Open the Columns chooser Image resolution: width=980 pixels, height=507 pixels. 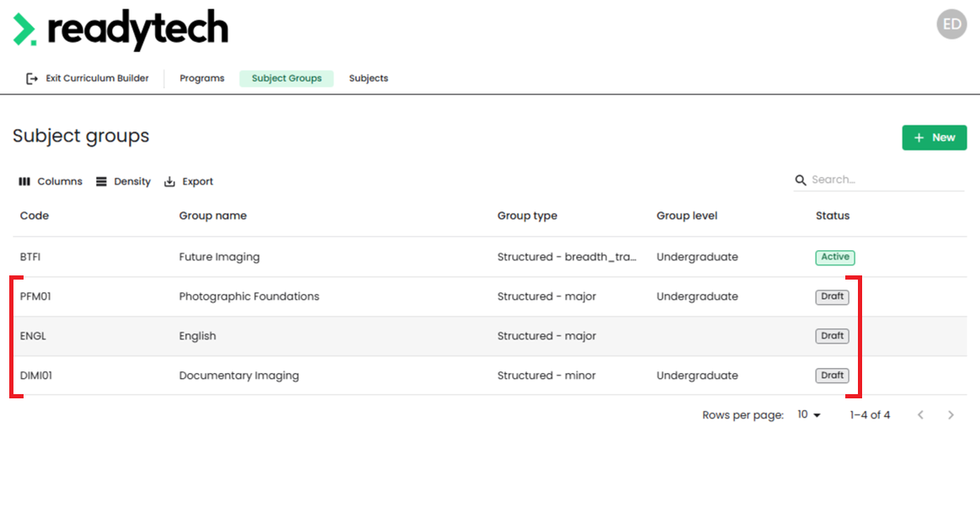[51, 181]
